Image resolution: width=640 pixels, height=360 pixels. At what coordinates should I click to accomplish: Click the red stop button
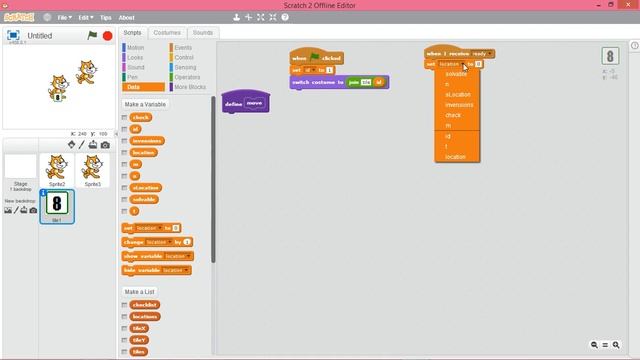107,36
